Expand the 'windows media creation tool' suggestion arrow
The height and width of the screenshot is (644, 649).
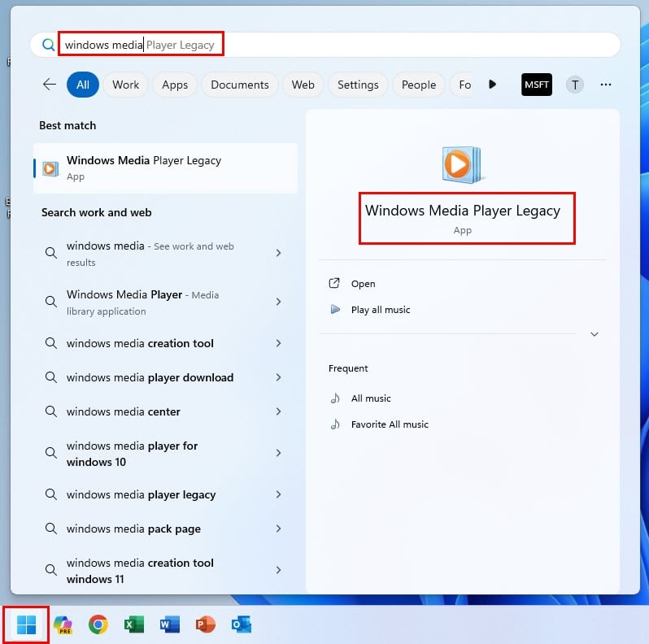[279, 343]
